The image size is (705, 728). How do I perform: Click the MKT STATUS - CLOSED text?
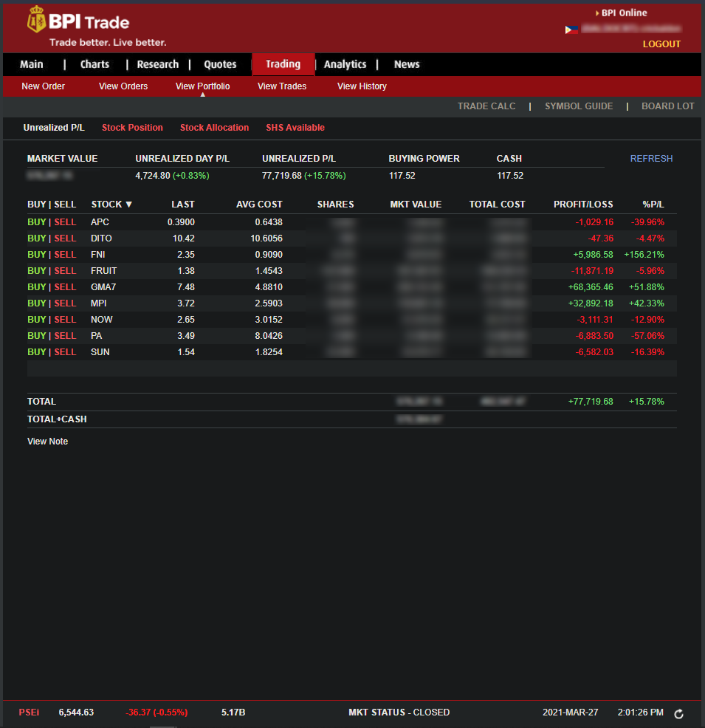pos(399,712)
